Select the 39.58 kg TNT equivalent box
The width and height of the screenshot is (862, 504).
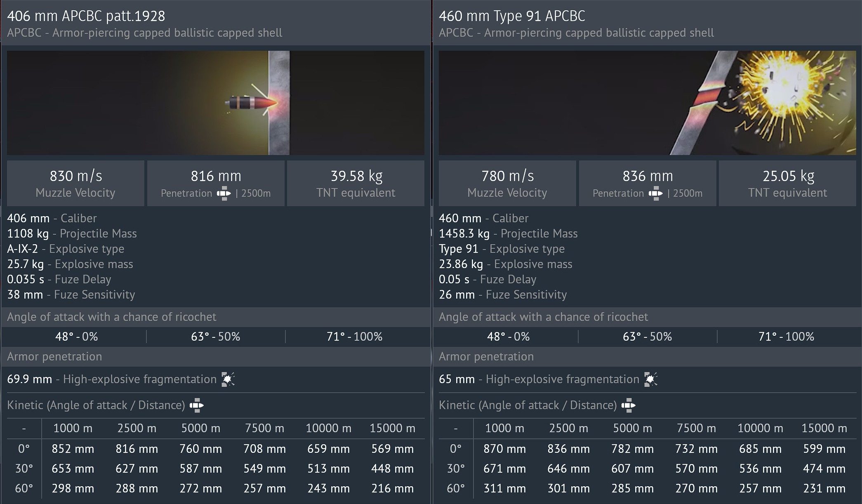[x=356, y=183]
